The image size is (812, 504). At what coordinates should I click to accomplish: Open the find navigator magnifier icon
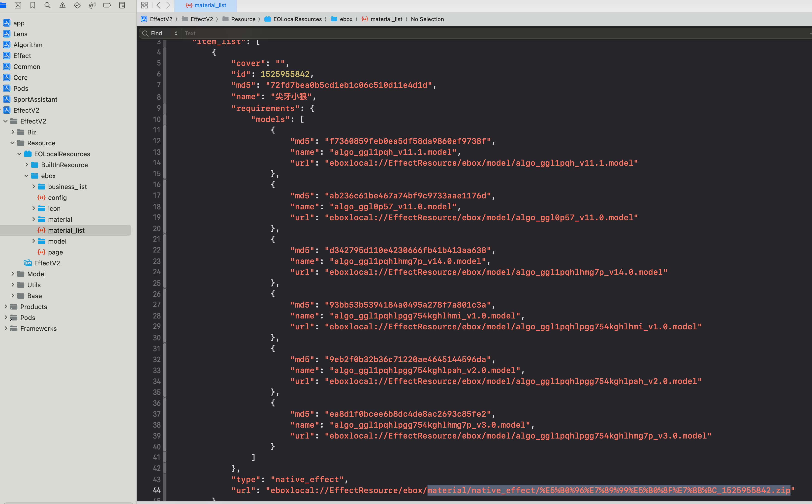pos(48,5)
